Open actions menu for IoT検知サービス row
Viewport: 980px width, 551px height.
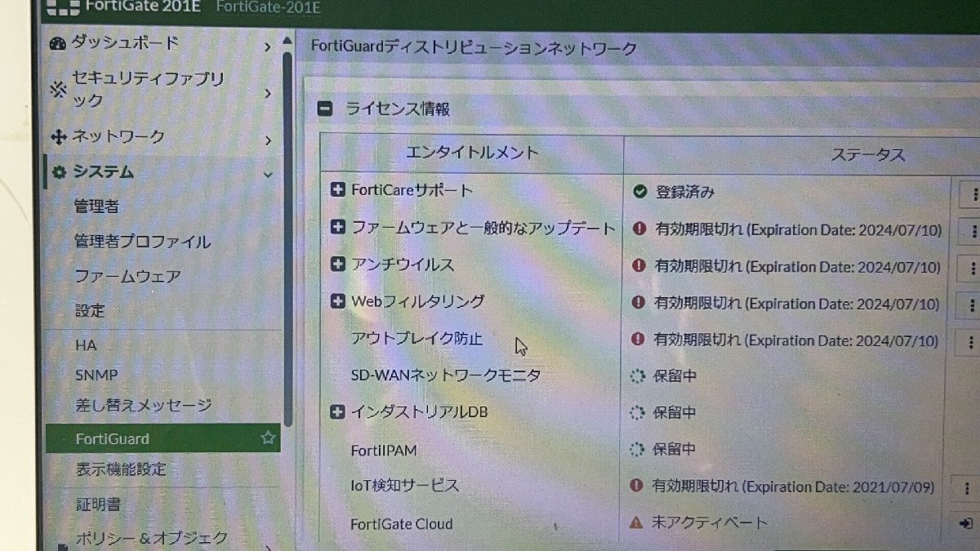tap(967, 488)
